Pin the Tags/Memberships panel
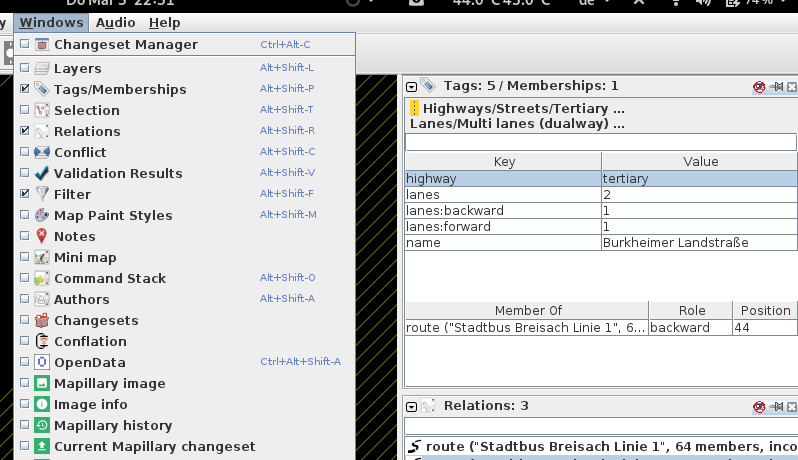Screen dimensions: 798x460 (777, 87)
